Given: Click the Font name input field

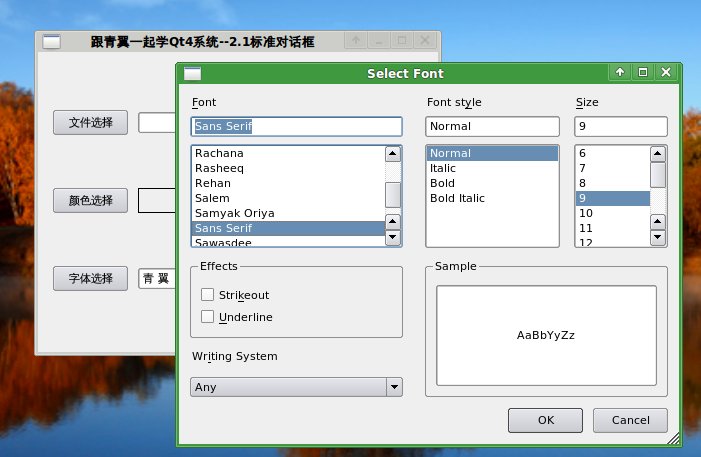Looking at the screenshot, I should [x=296, y=127].
